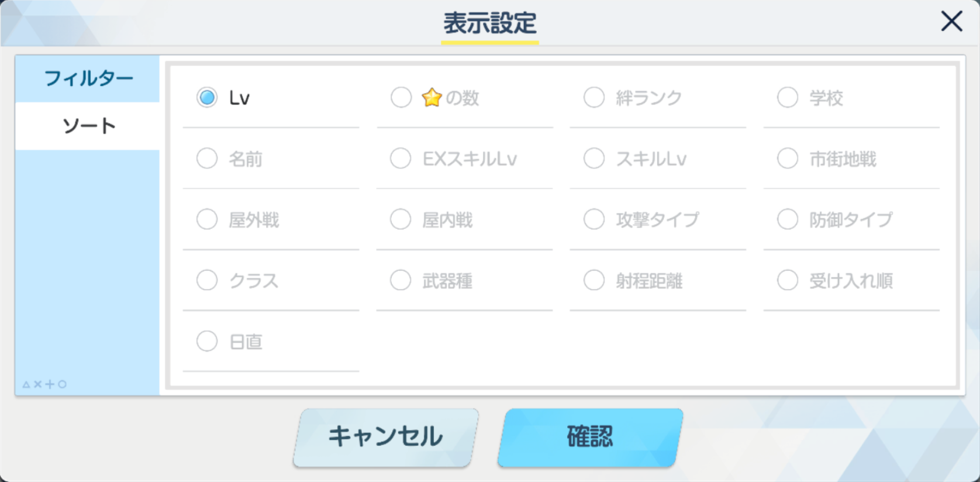The width and height of the screenshot is (980, 482).
Task: Choose 屋内戦 sort option
Action: coord(401,219)
